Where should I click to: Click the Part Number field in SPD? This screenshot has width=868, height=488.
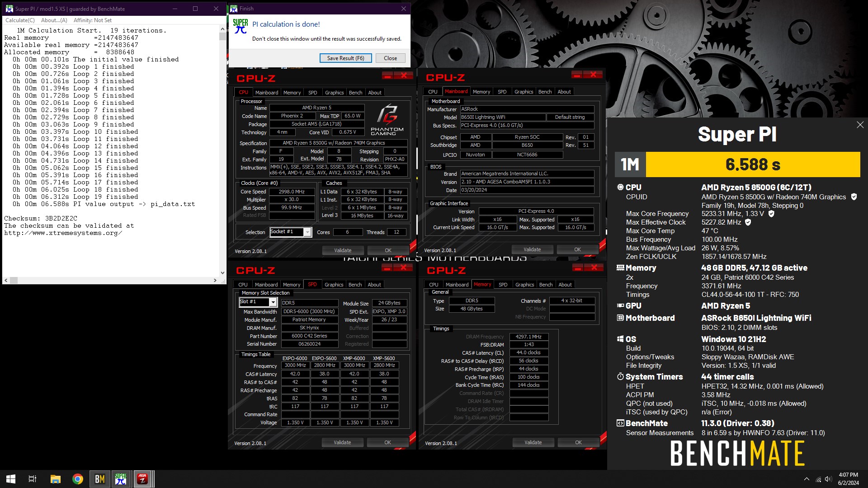tap(309, 336)
